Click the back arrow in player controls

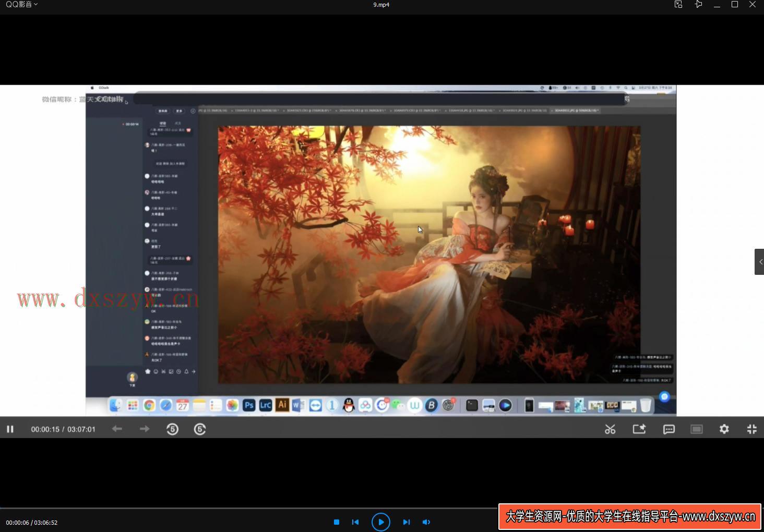click(x=117, y=429)
